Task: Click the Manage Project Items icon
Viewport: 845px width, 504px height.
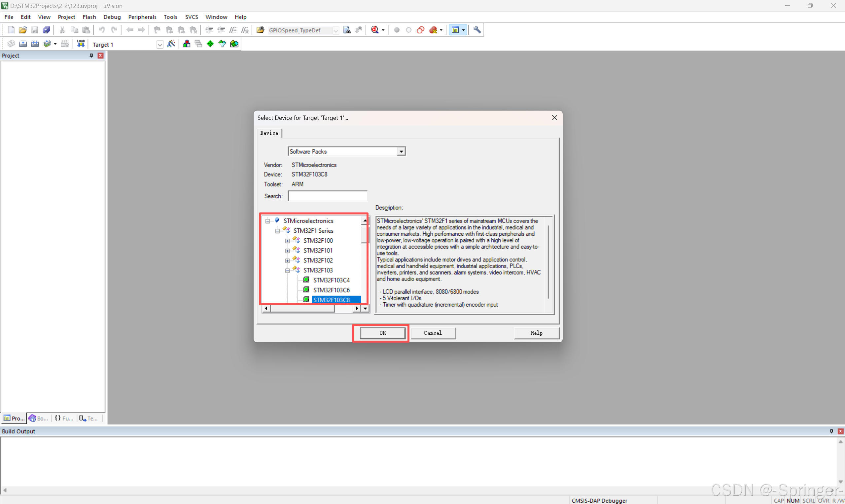Action: [187, 44]
